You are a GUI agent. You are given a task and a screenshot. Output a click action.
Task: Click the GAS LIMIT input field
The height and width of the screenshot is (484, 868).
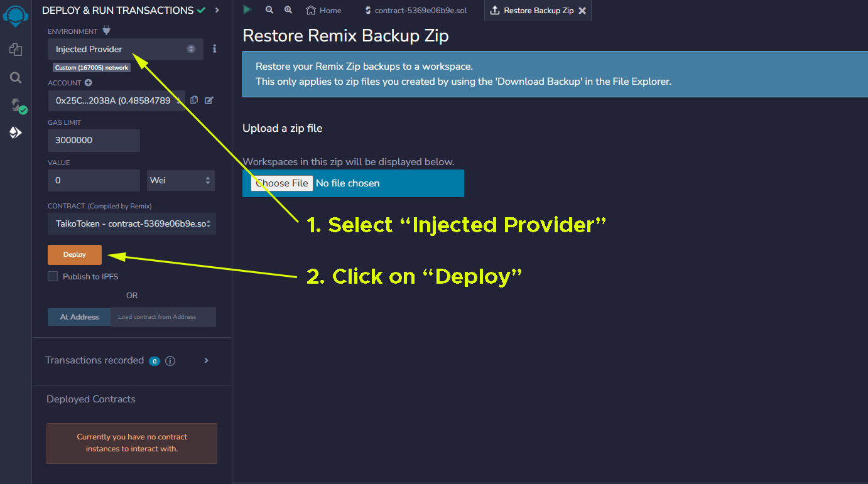(x=94, y=140)
